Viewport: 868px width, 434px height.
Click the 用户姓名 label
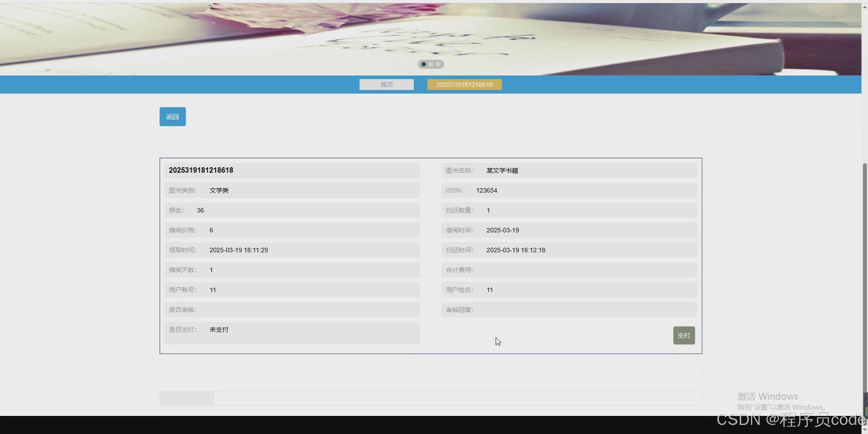(460, 290)
